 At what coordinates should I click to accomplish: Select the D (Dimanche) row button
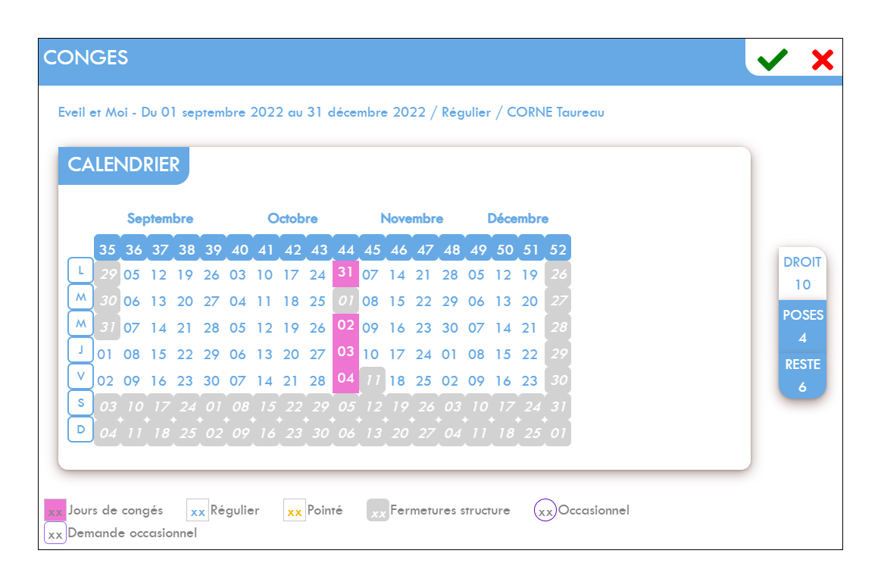pos(81,430)
